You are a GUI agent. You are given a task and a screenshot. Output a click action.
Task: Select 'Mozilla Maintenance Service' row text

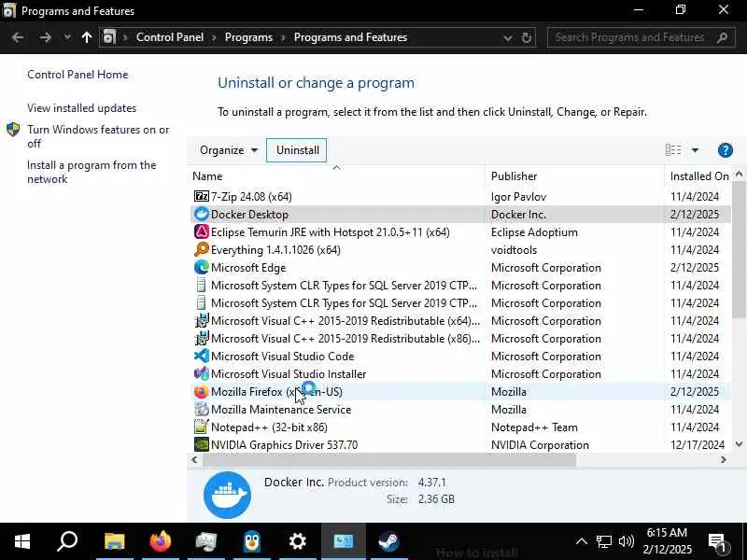point(281,410)
